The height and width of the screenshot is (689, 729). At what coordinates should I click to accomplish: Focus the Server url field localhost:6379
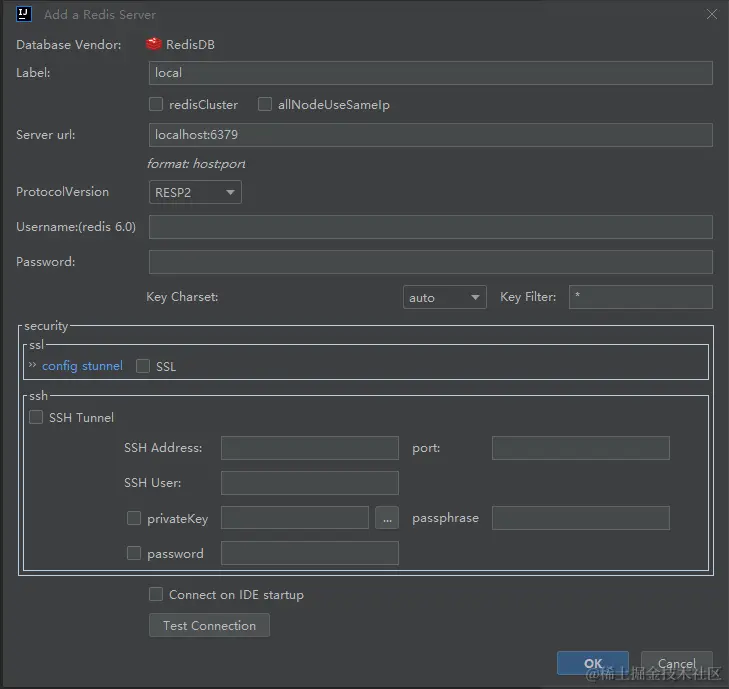click(x=431, y=135)
